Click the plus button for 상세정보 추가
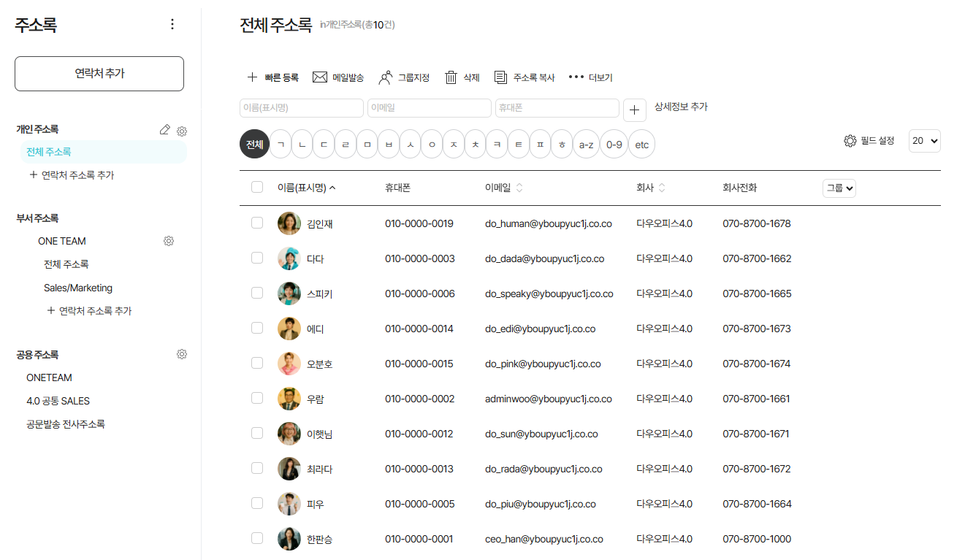The width and height of the screenshot is (965, 560). tap(634, 110)
